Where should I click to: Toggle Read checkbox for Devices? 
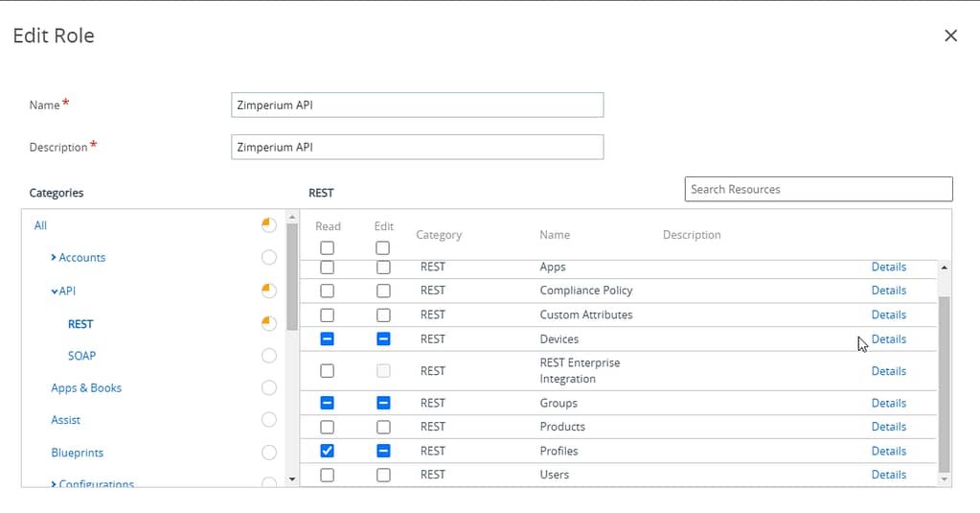tap(327, 339)
